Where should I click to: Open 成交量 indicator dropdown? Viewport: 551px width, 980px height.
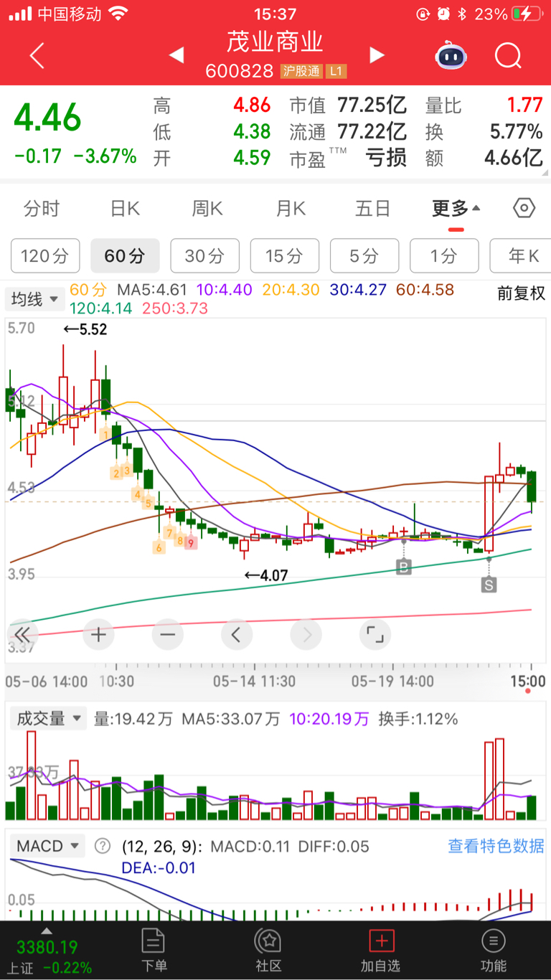[47, 718]
